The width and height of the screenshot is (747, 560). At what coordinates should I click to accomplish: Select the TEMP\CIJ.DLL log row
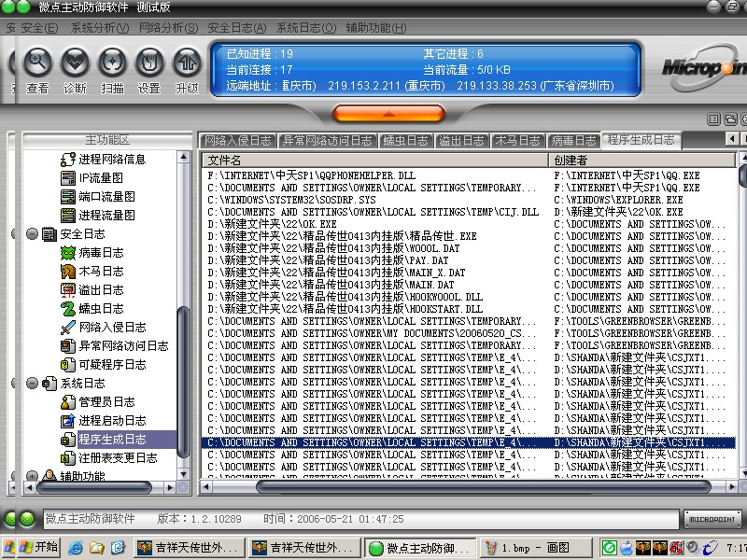(x=469, y=212)
